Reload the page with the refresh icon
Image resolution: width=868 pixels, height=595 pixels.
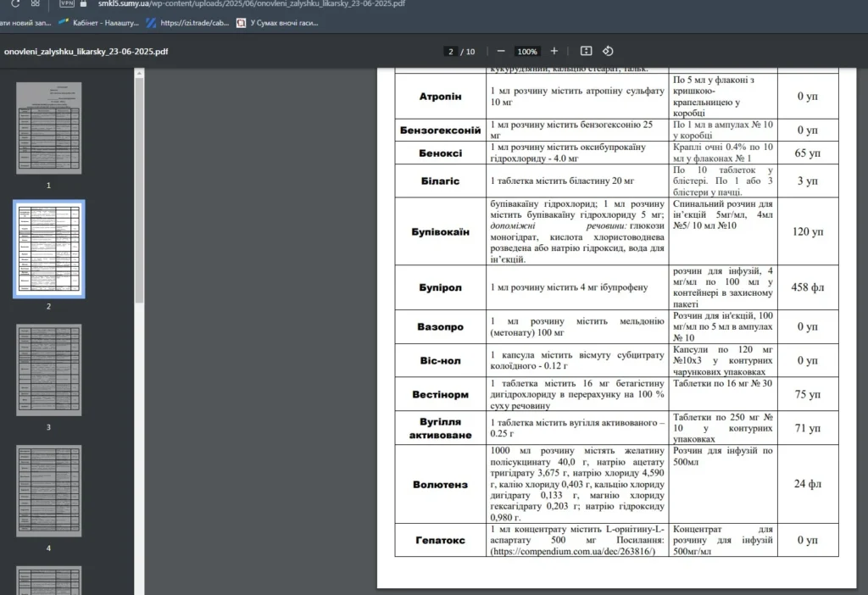[15, 3]
